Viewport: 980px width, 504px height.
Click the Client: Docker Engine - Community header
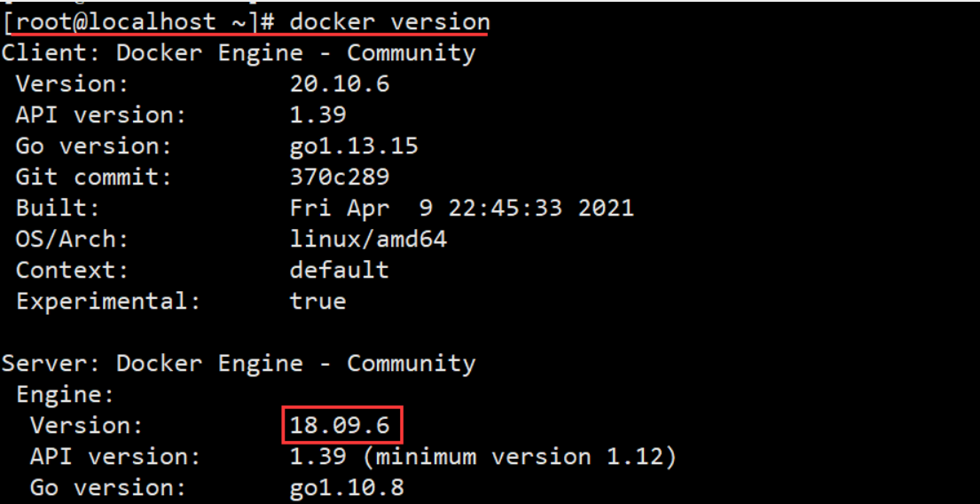238,53
